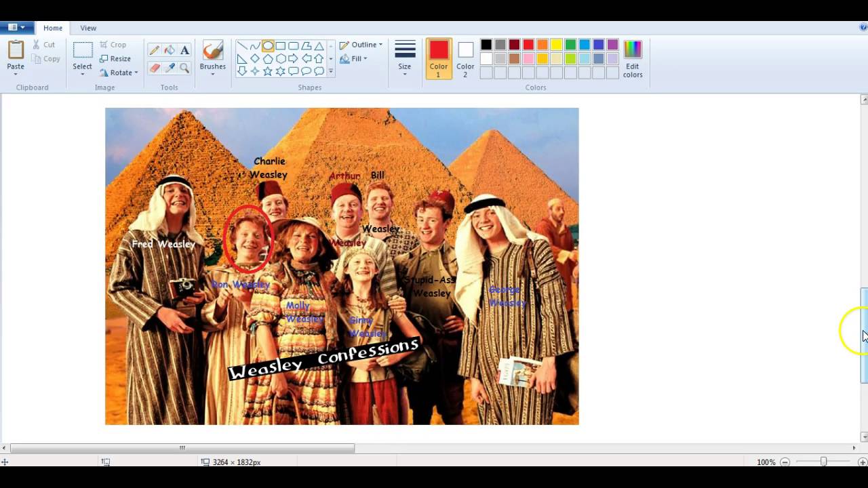This screenshot has height=488, width=868.
Task: Activate Color 2 selector
Action: [x=465, y=58]
